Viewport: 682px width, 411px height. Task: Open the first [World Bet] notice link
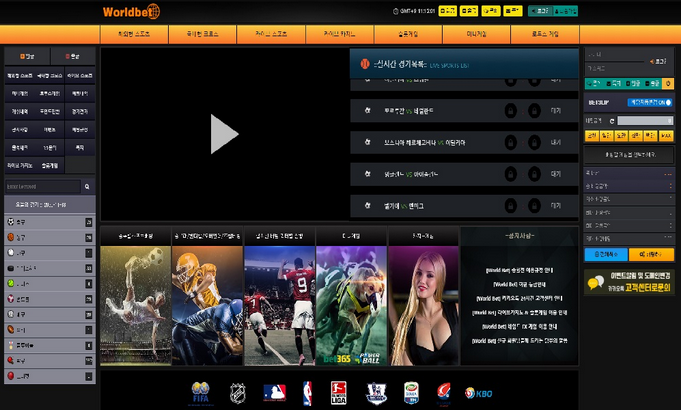519,270
